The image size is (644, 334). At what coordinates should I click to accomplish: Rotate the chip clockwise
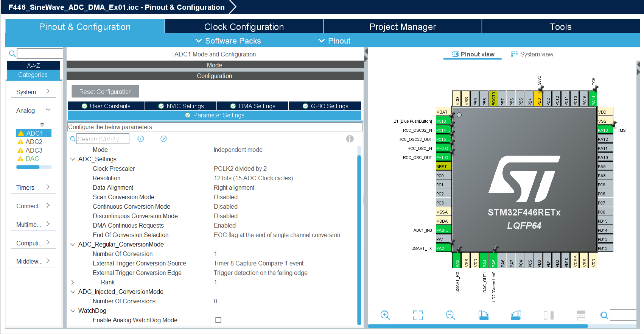point(483,315)
